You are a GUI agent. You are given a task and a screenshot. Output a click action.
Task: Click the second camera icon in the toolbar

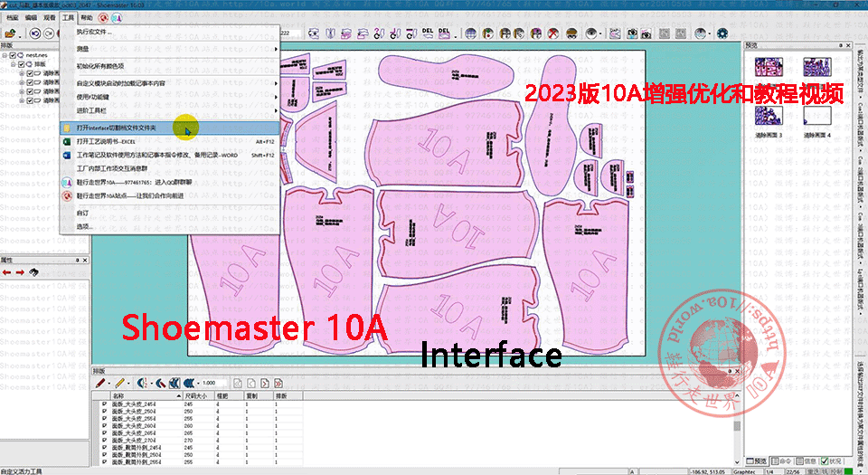(646, 33)
